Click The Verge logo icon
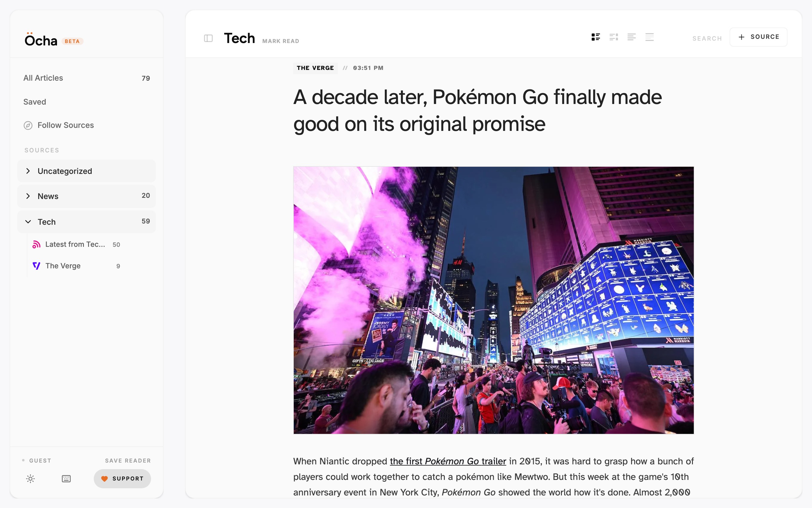The height and width of the screenshot is (508, 812). tap(37, 266)
